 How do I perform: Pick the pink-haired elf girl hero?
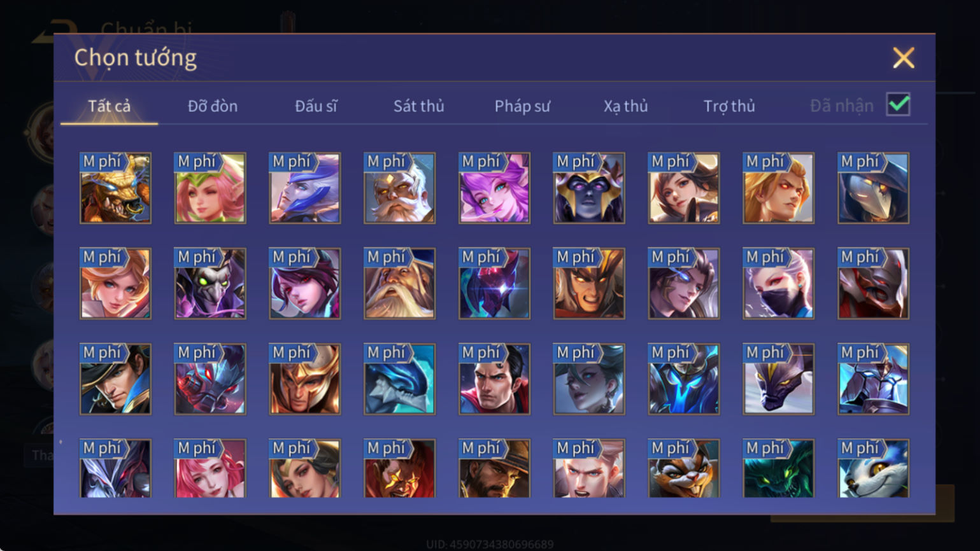click(210, 188)
